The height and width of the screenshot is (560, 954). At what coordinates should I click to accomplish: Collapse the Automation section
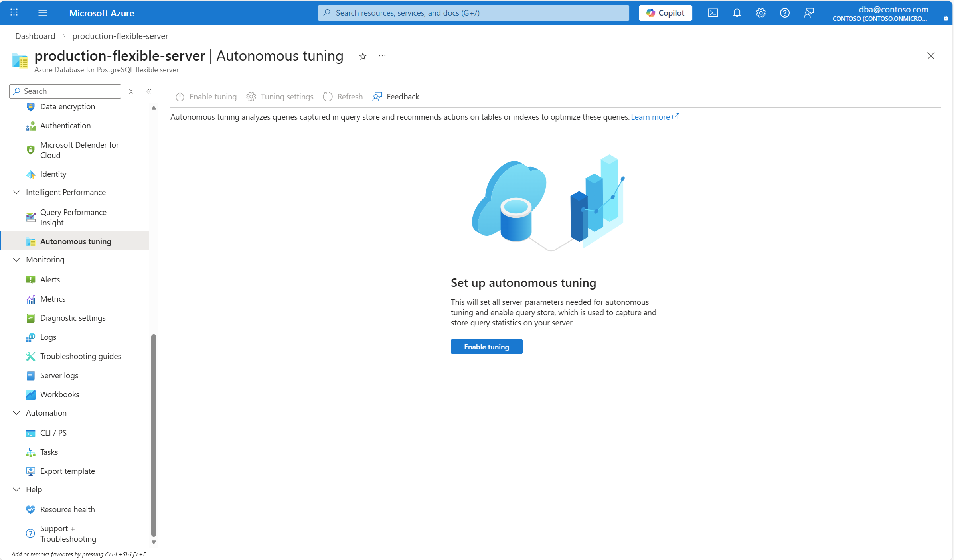click(16, 413)
